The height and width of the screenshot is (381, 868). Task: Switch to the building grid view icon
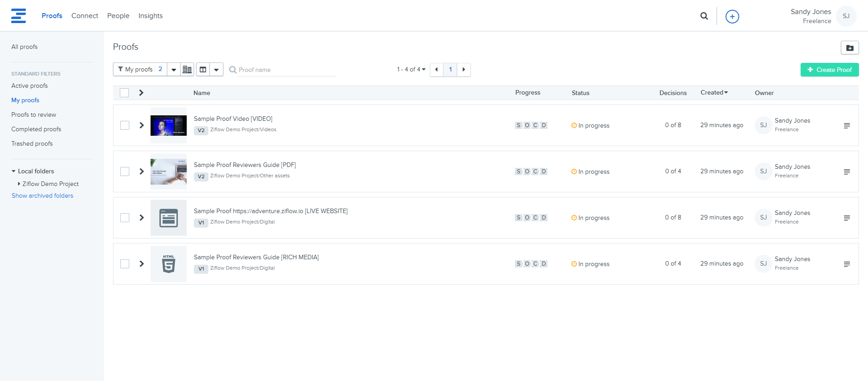(x=187, y=69)
